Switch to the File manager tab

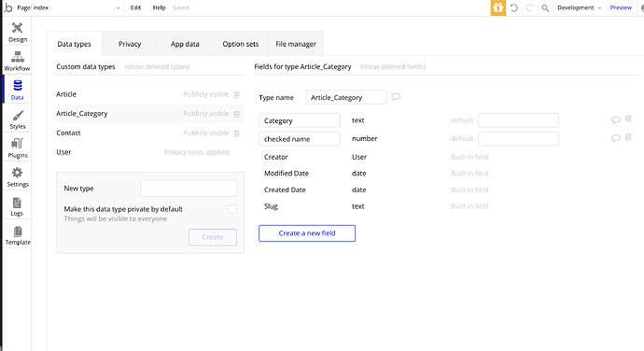tap(296, 44)
